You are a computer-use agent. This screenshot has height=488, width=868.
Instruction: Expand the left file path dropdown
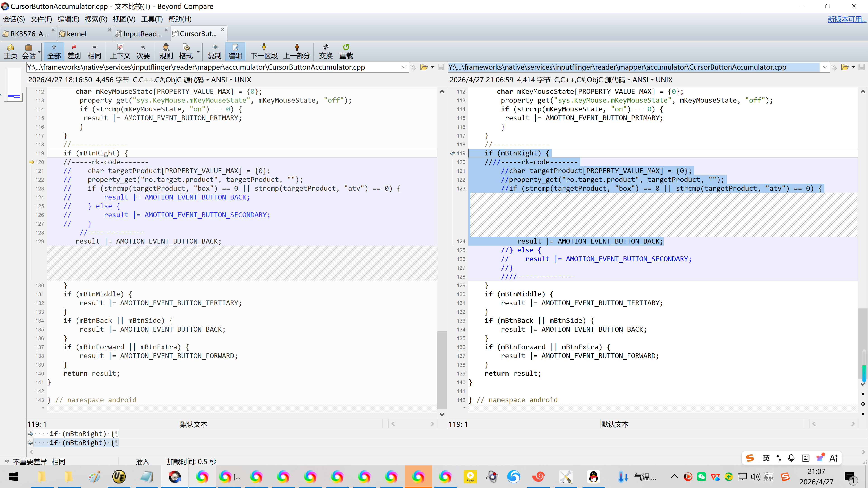pos(404,67)
